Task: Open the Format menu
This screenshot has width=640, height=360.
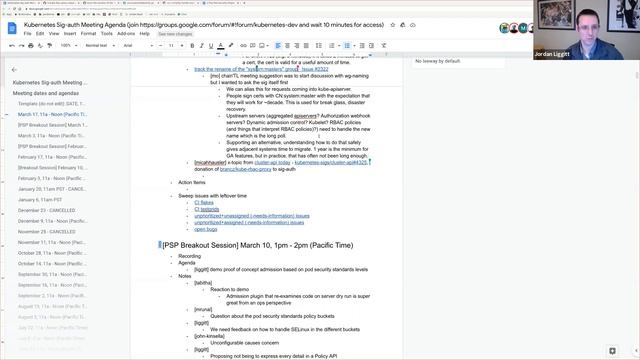Action: tap(88, 34)
